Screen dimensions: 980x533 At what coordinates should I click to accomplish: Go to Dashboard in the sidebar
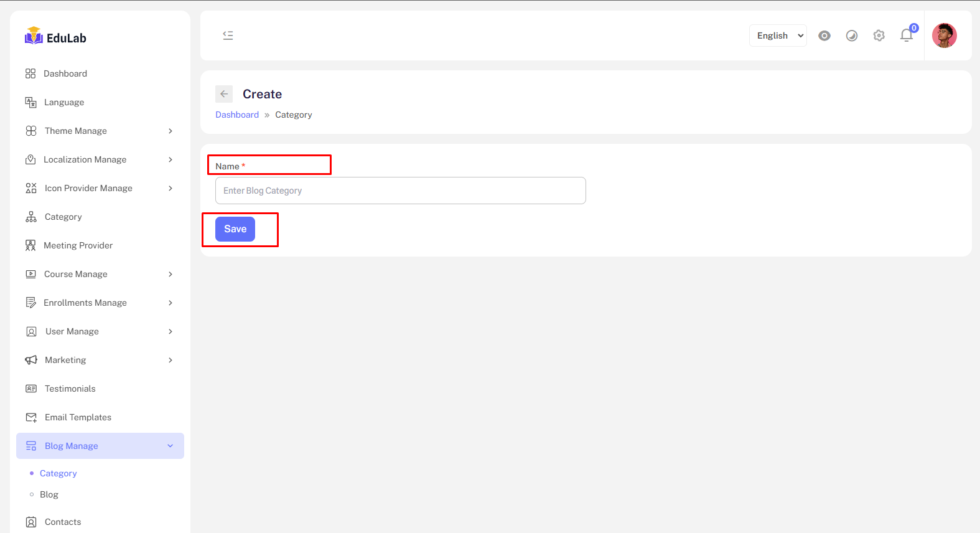click(65, 73)
